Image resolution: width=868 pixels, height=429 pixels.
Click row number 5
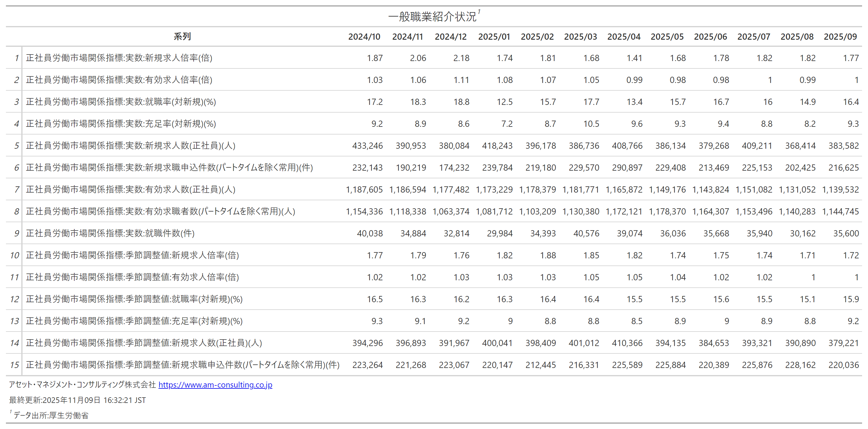(x=17, y=146)
